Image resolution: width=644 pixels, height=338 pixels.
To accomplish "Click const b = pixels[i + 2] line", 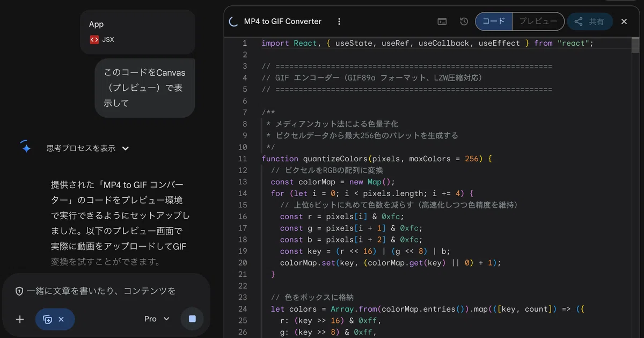I will (x=350, y=240).
